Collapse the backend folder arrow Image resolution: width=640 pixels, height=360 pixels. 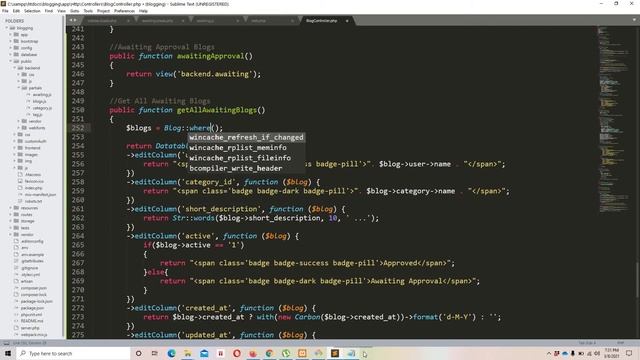(x=15, y=68)
